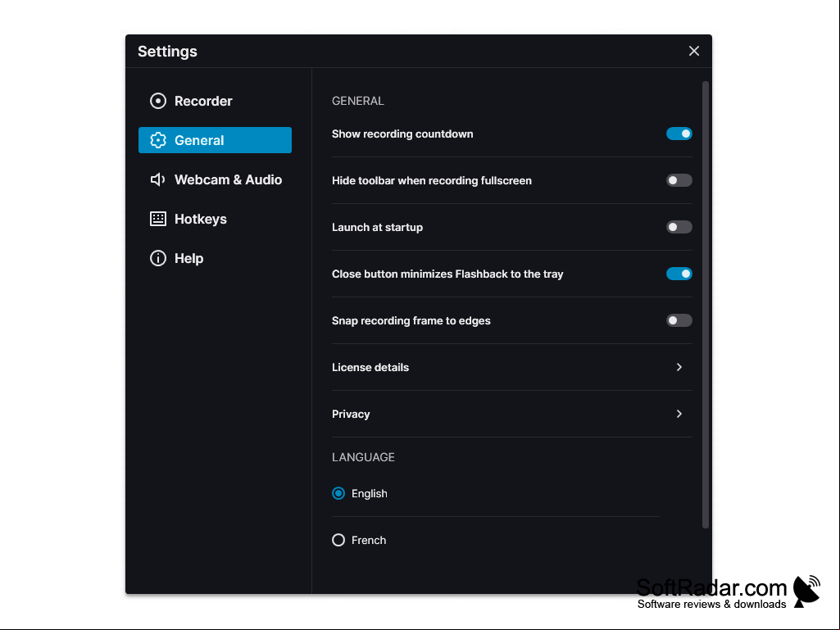Click the Hotkeys keyboard icon

(158, 219)
